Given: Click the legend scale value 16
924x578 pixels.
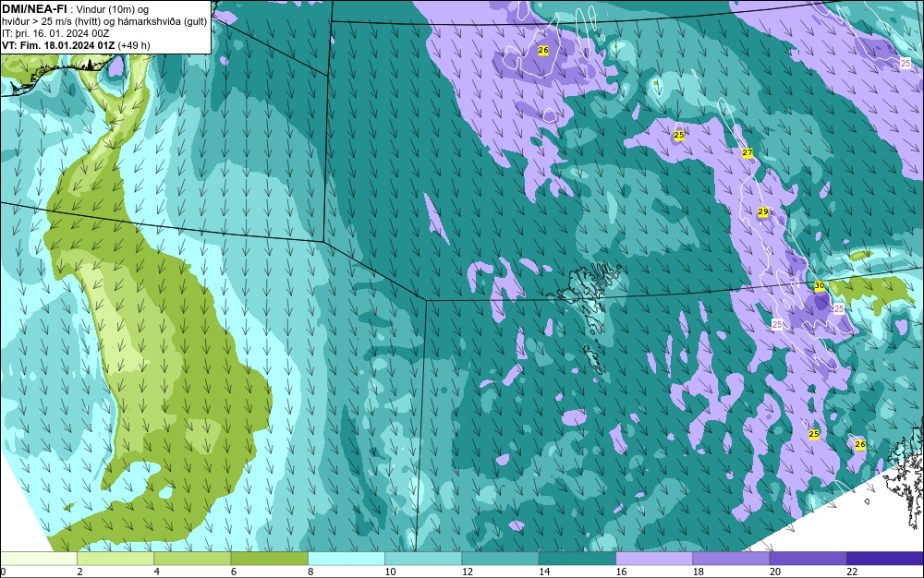Looking at the screenshot, I should (x=621, y=572).
